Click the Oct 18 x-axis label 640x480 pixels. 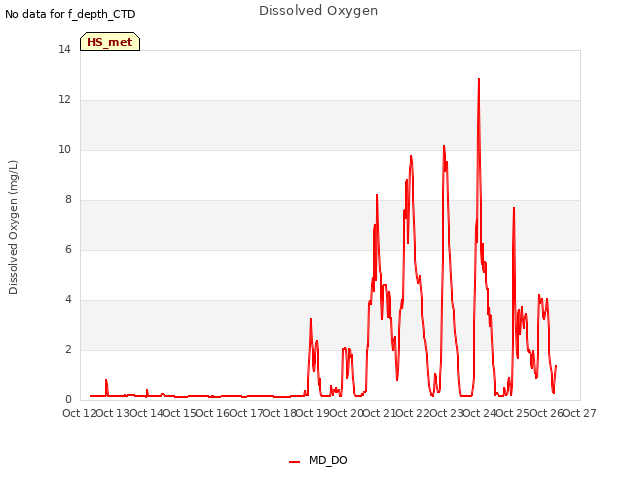280,413
